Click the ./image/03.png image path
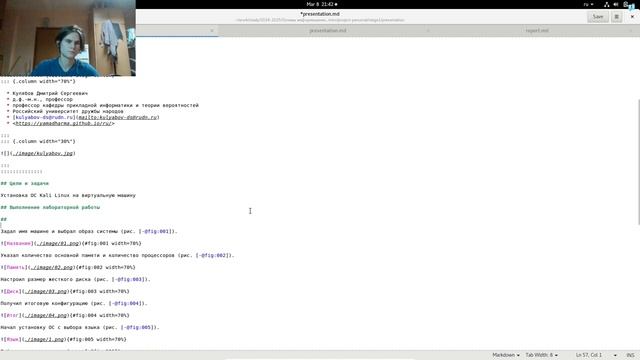Screen dimensions: 640x360 tap(45, 291)
